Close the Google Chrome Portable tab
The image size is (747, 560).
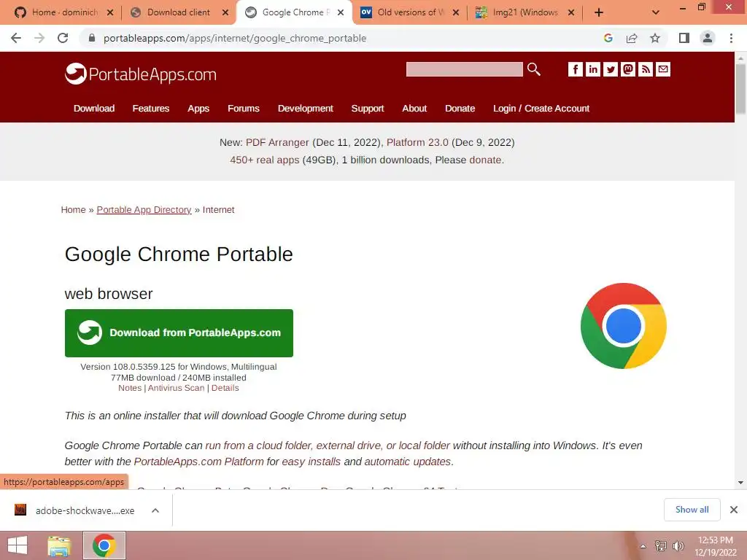point(341,12)
